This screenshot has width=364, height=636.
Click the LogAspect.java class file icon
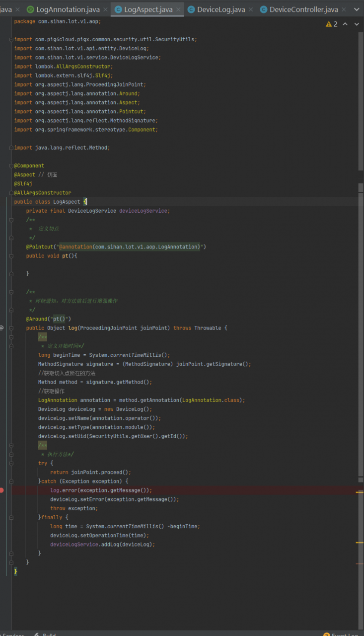click(x=119, y=9)
